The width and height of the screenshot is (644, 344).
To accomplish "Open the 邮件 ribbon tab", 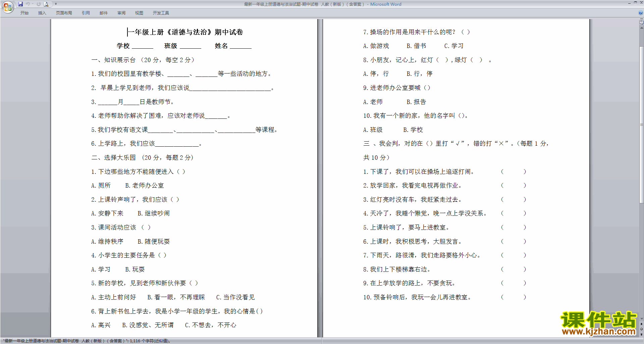I will 103,13.
